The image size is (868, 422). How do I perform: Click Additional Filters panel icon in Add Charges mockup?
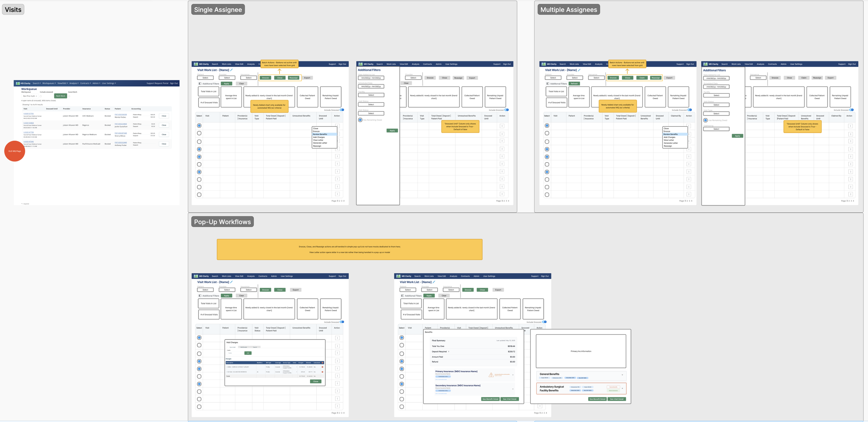click(200, 296)
